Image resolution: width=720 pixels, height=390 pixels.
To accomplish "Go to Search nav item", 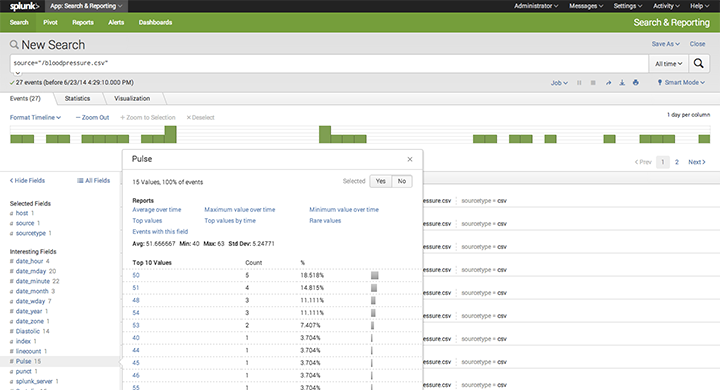I will (x=19, y=23).
